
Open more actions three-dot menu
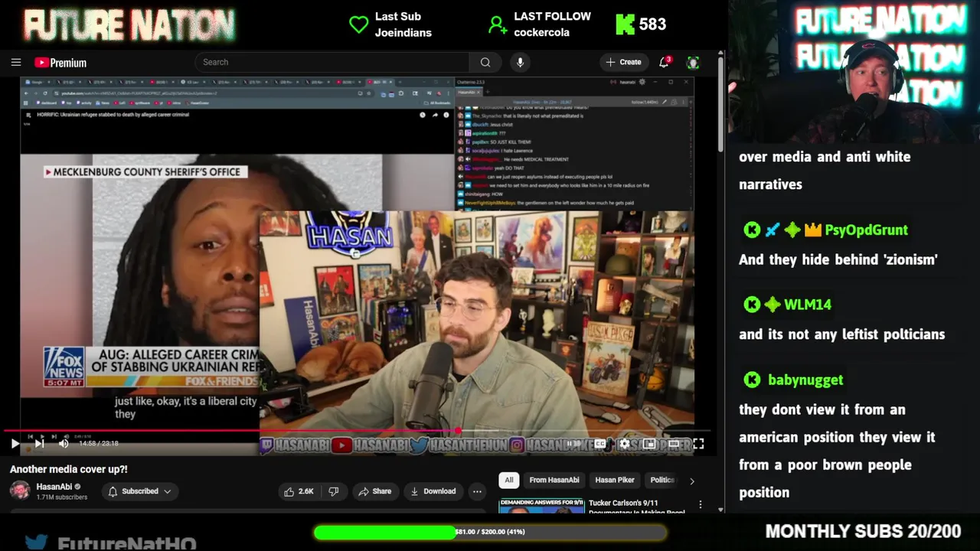(477, 491)
